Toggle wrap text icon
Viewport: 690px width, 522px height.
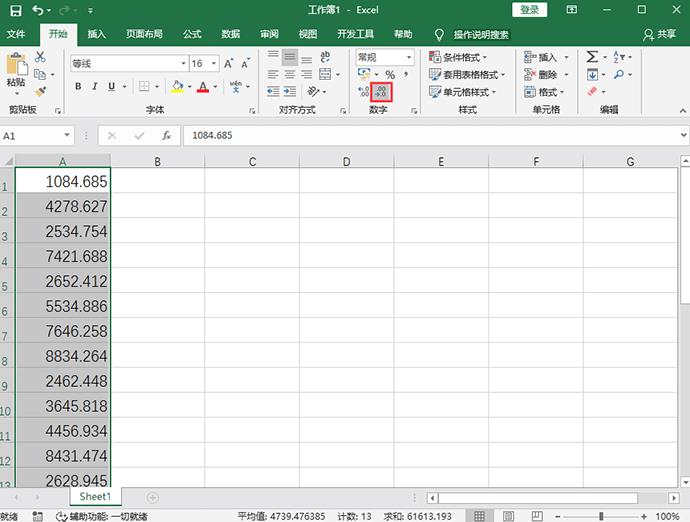click(x=325, y=56)
